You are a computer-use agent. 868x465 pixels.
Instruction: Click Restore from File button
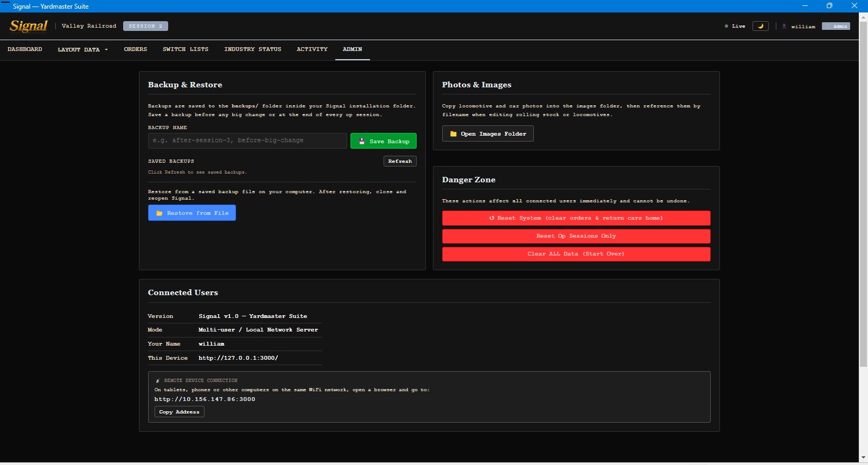[x=192, y=213]
